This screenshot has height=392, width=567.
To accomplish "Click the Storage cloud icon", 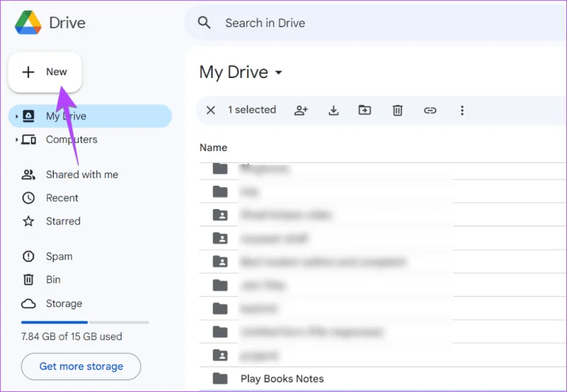I will (x=28, y=304).
